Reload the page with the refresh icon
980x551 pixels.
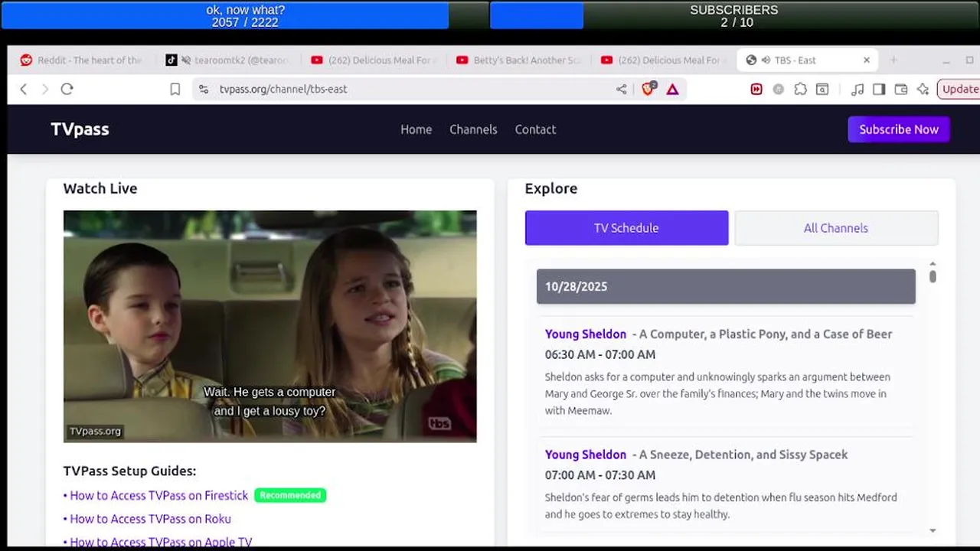point(67,90)
